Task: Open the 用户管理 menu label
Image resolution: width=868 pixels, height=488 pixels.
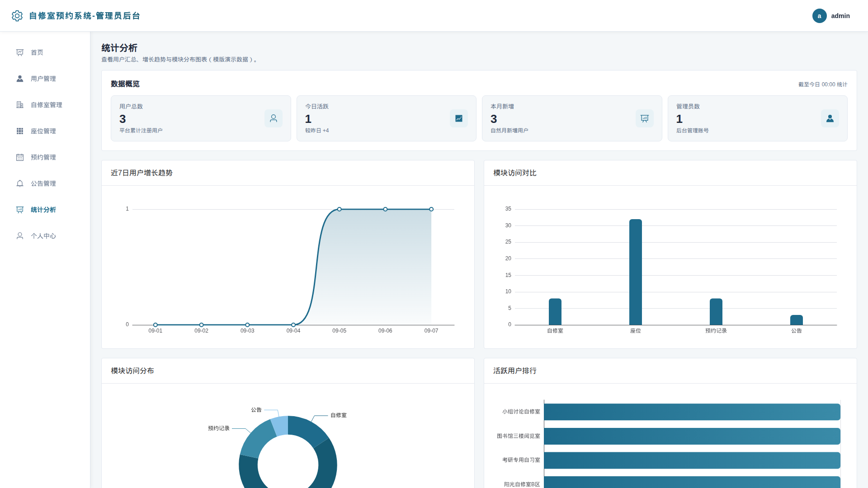Action: point(43,79)
